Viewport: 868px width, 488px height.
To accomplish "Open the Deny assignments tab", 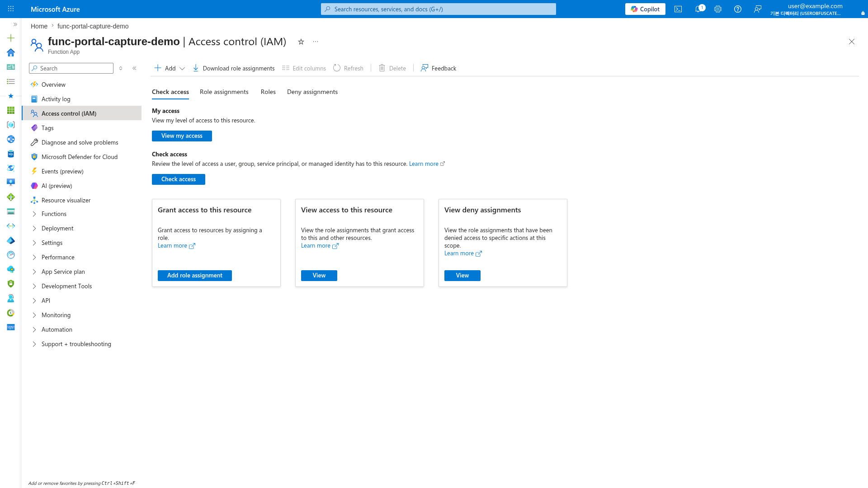I will (x=312, y=92).
